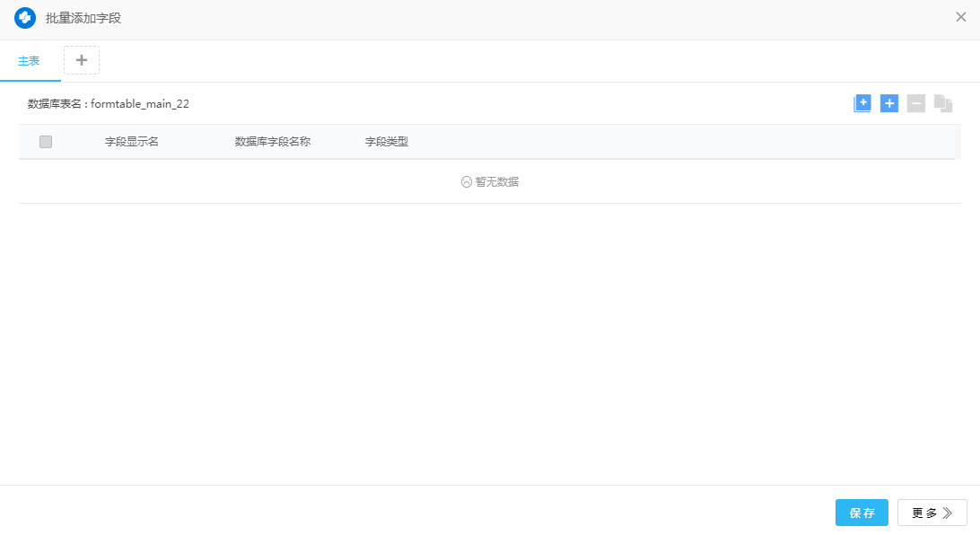The image size is (980, 535).
Task: Click the formtable_main_22 table name text
Action: pos(140,104)
